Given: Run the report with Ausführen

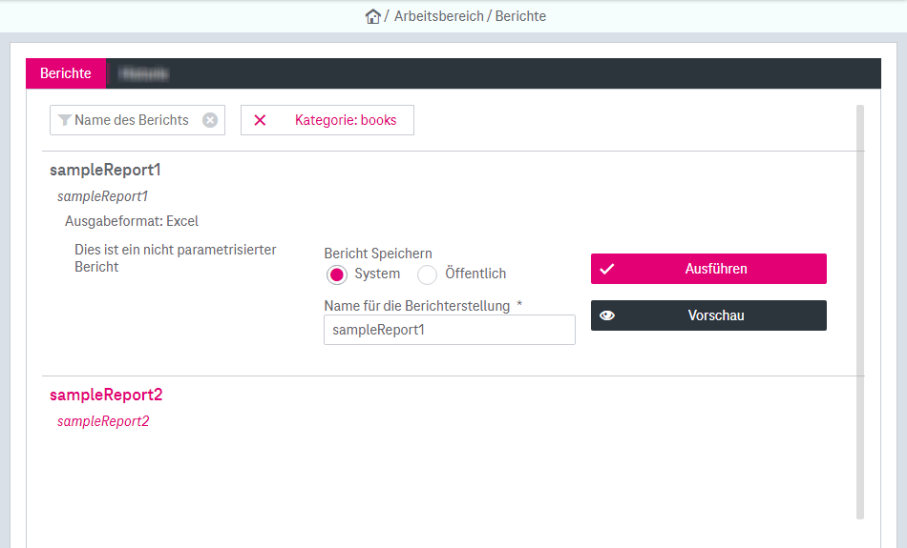Looking at the screenshot, I should [715, 269].
